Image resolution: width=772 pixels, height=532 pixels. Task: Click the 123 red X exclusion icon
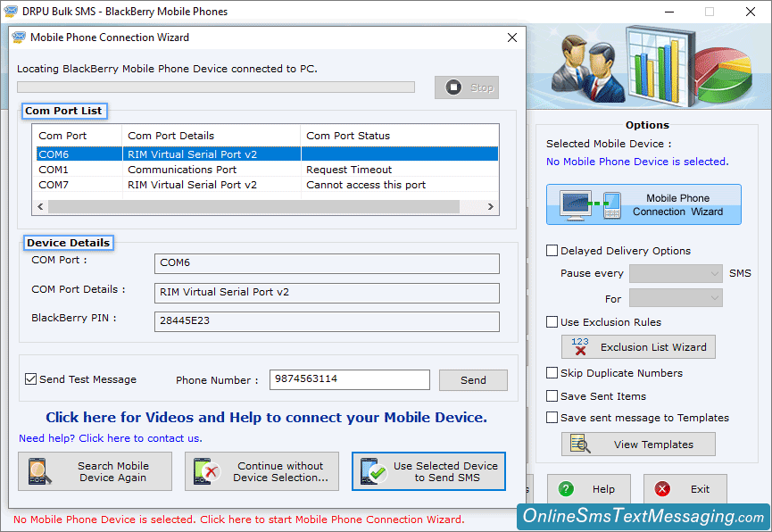pyautogui.click(x=580, y=346)
